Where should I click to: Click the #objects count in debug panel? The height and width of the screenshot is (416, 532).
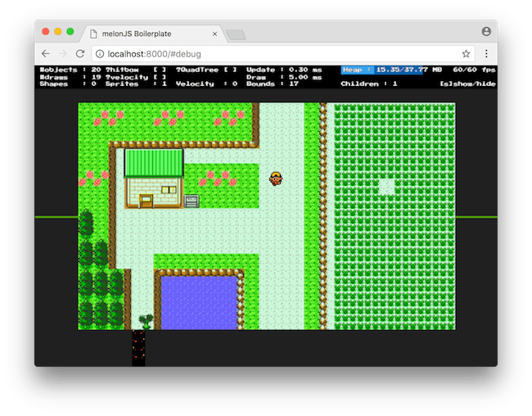[x=70, y=70]
